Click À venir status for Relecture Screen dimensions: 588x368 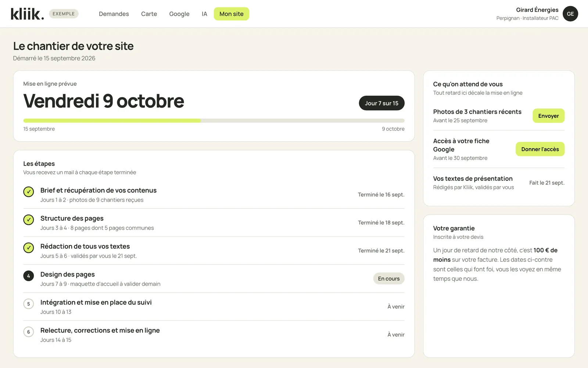pyautogui.click(x=396, y=335)
